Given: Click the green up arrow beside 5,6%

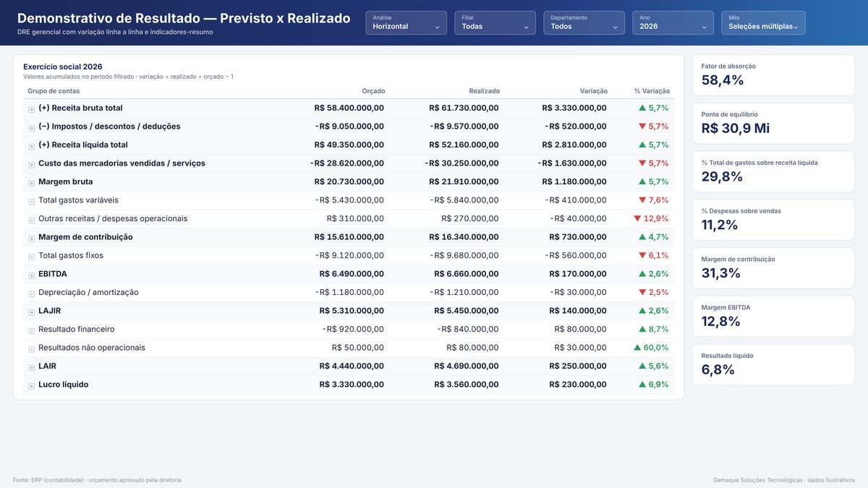Looking at the screenshot, I should coord(642,366).
